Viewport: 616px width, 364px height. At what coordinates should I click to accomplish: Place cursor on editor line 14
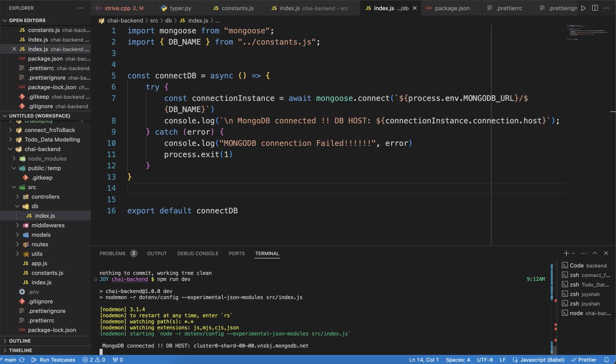[346, 188]
